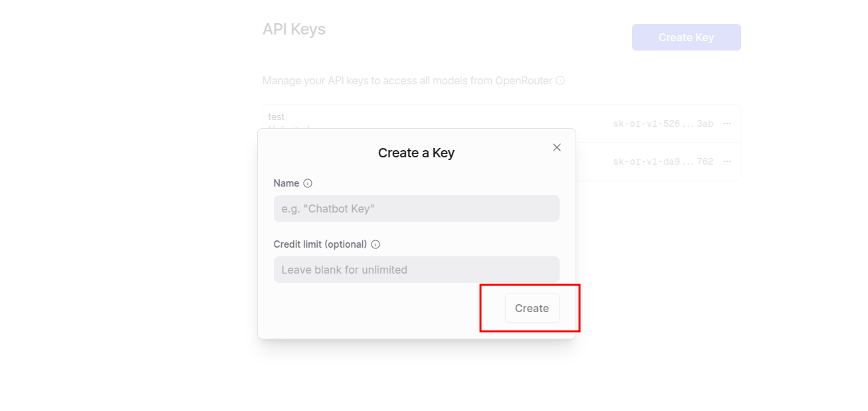Viewport: 868px width, 411px height.
Task: Dismiss the Create a Key dialog with the X
Action: click(556, 147)
